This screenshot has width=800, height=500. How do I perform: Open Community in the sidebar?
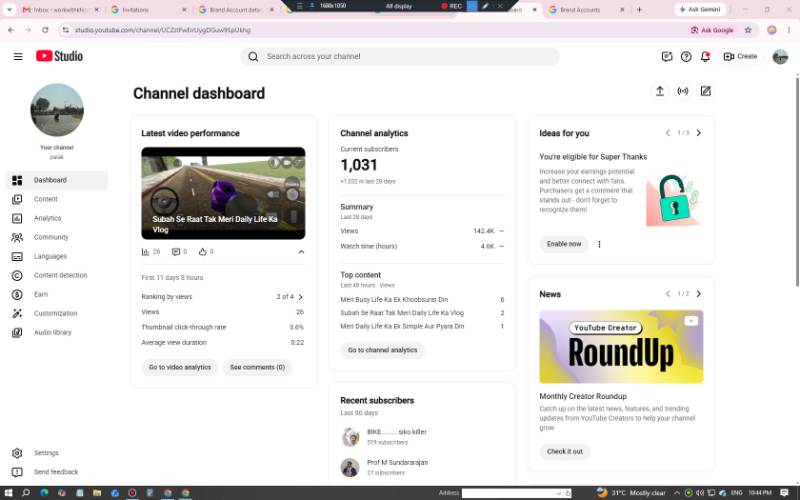pos(57,237)
